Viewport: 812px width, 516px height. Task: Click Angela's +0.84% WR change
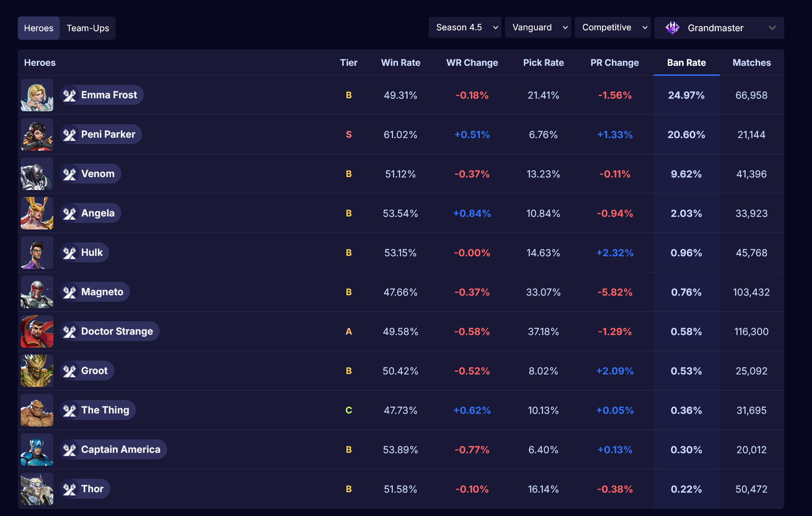(x=472, y=213)
